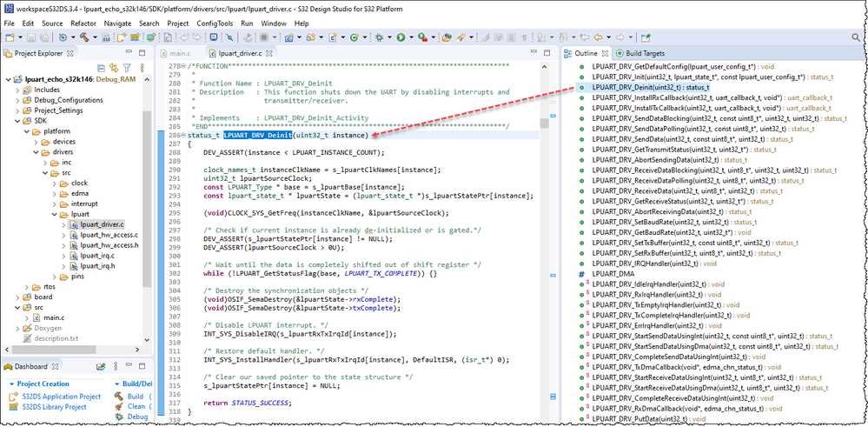Click the S32DS Library Project link
The width and height of the screenshot is (868, 427).
point(52,407)
